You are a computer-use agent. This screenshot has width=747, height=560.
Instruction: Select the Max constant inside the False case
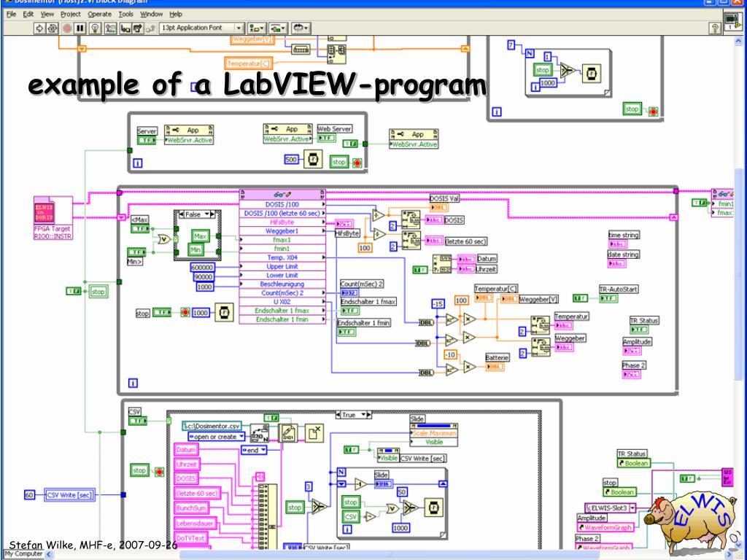(201, 236)
